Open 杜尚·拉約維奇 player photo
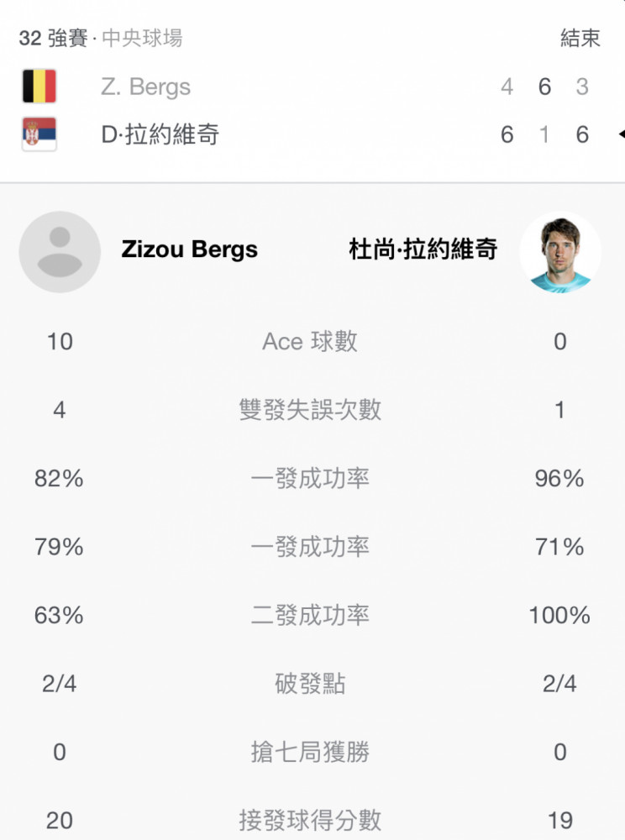Screen dimensions: 625x840 pyautogui.click(x=560, y=252)
